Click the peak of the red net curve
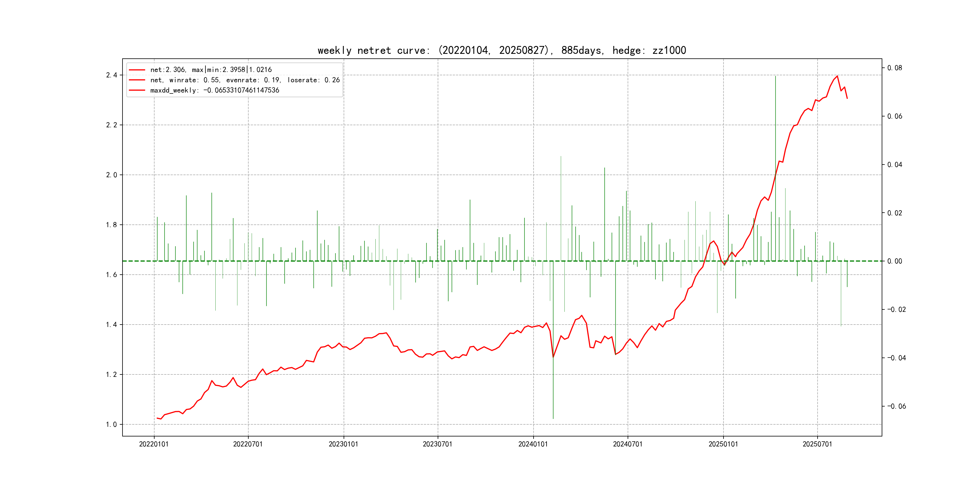 (x=837, y=76)
